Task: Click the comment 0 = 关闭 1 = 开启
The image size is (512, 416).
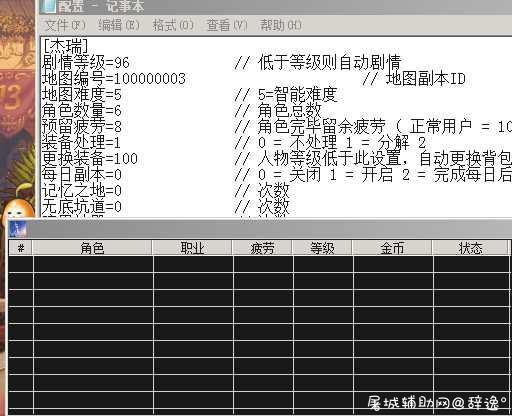Action: click(325, 174)
